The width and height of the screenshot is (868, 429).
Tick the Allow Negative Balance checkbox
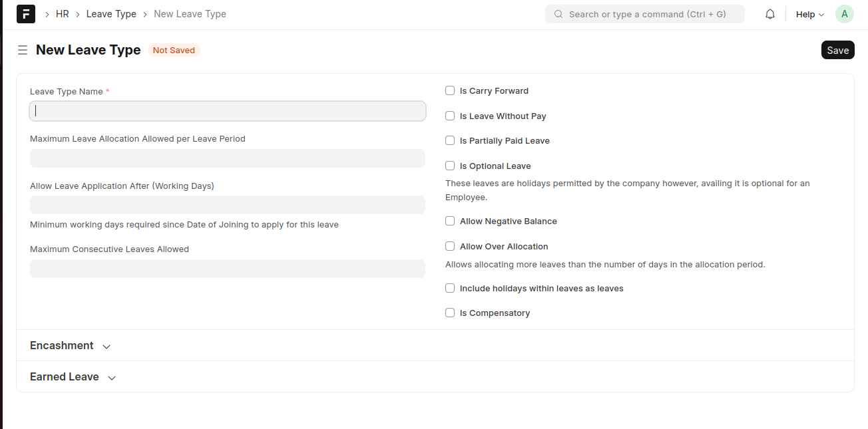[450, 221]
